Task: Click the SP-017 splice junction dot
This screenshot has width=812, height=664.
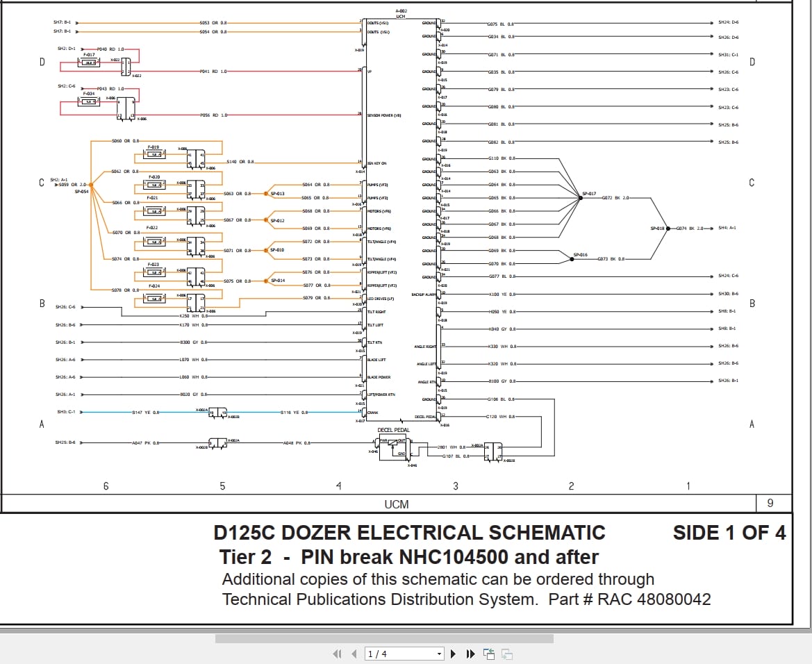Action: pos(581,197)
